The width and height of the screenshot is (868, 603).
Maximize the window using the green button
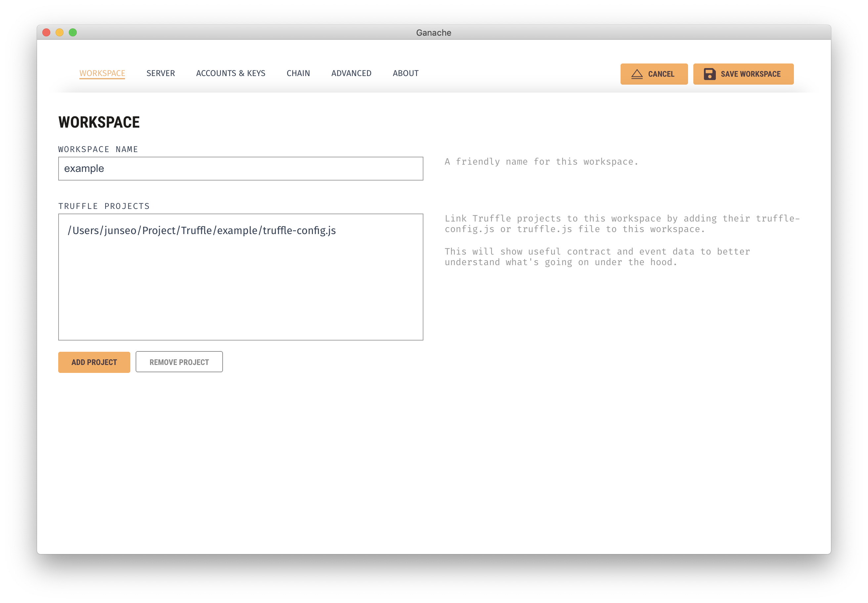point(73,32)
